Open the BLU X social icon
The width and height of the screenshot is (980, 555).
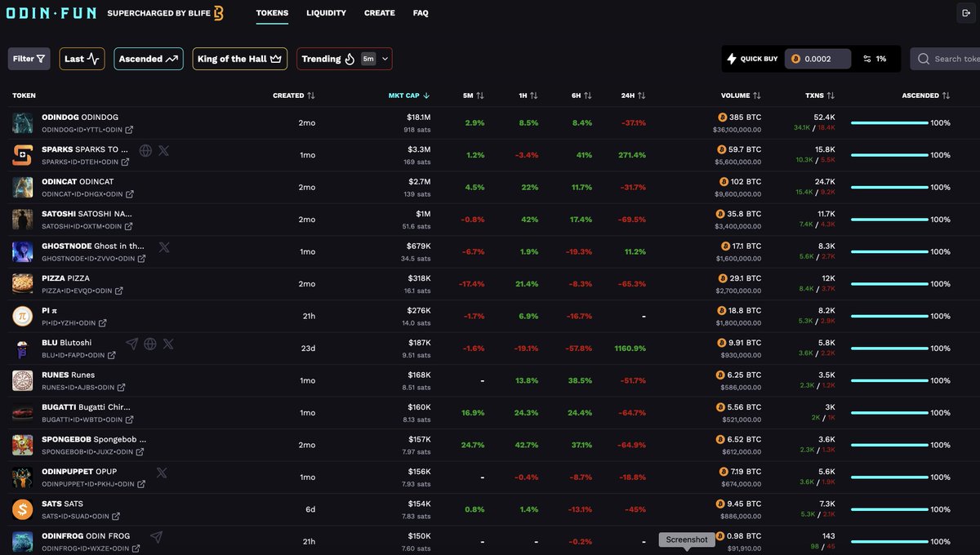pos(168,344)
